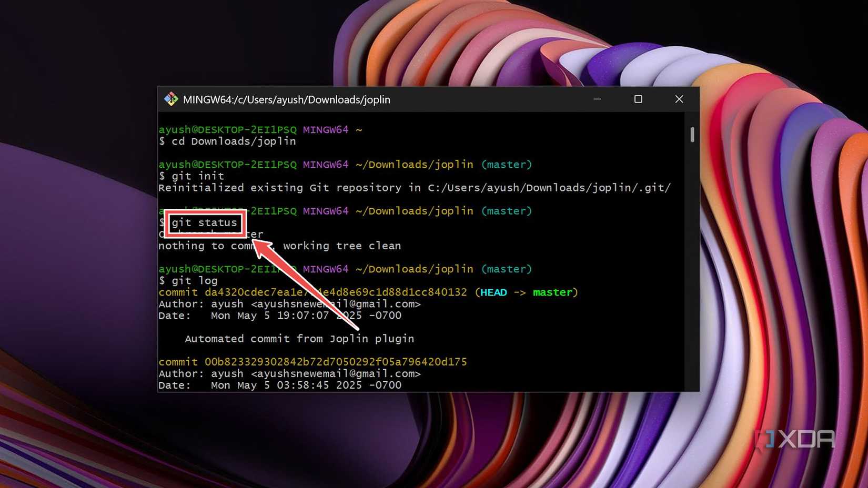The height and width of the screenshot is (488, 868).
Task: Close the Git Bash terminal window
Action: click(x=679, y=99)
